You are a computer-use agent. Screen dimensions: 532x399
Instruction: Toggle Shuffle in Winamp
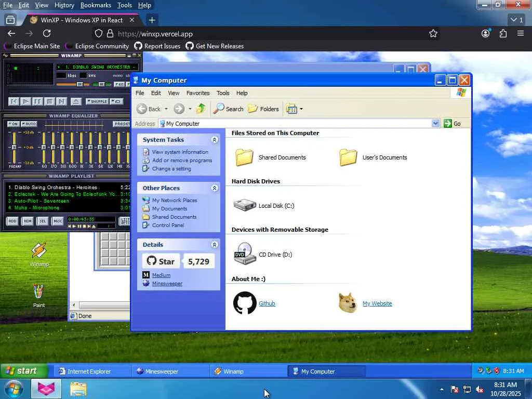pos(97,101)
